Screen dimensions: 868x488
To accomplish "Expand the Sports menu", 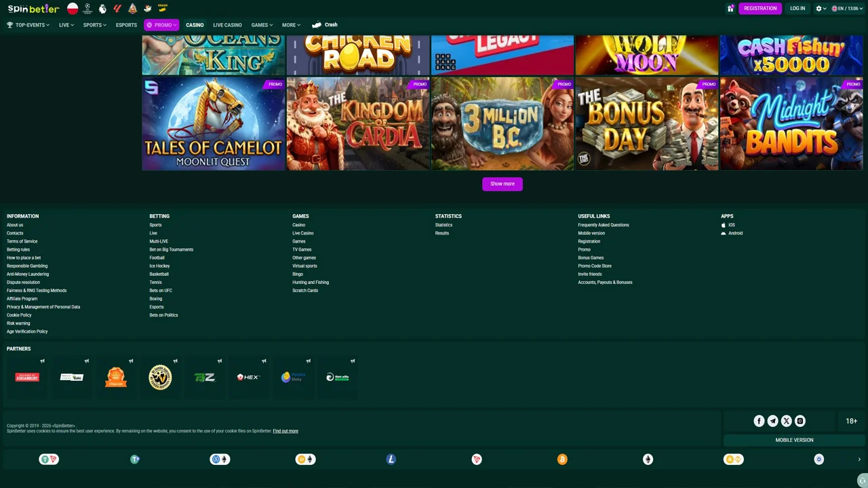I will pos(94,25).
